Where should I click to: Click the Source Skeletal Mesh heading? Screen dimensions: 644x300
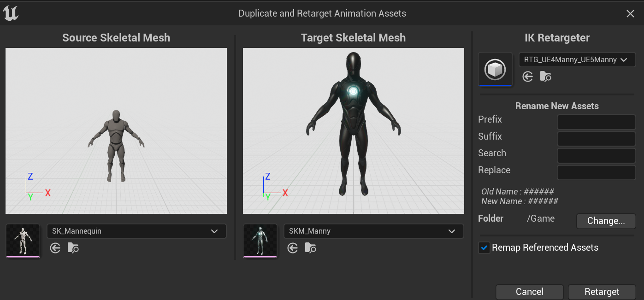tap(116, 38)
